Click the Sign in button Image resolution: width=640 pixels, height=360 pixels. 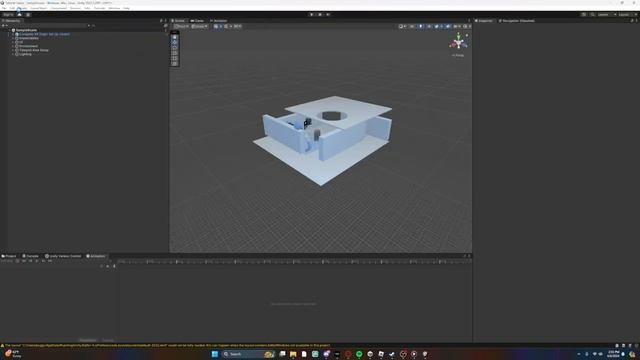pos(8,14)
